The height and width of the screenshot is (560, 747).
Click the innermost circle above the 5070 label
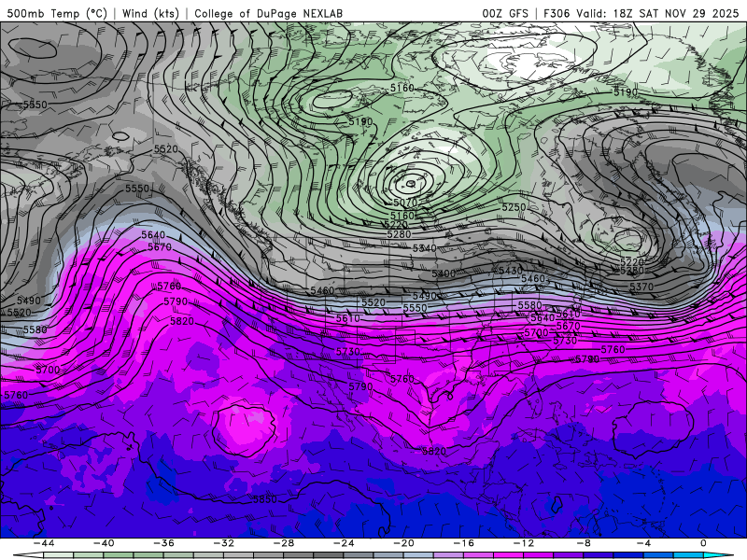point(411,183)
